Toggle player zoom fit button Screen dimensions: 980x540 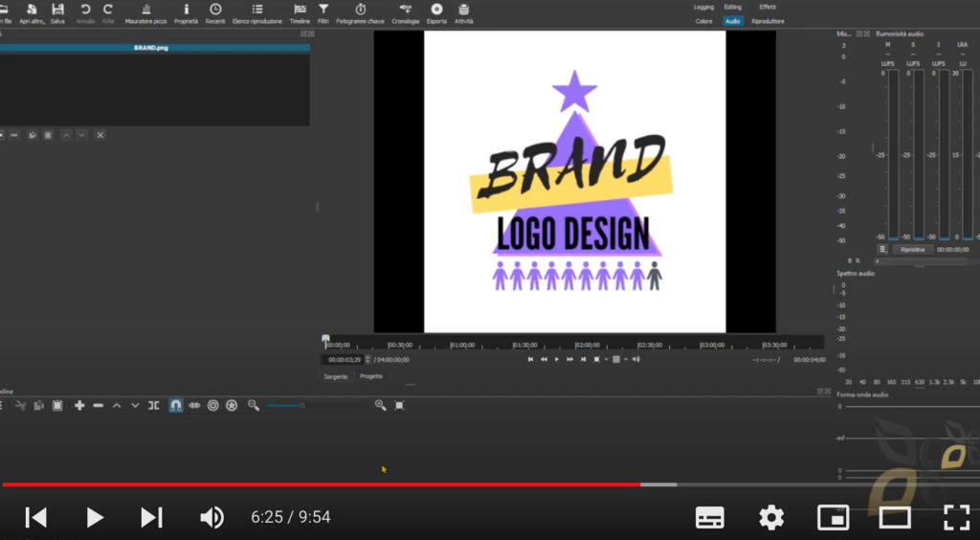(x=597, y=359)
